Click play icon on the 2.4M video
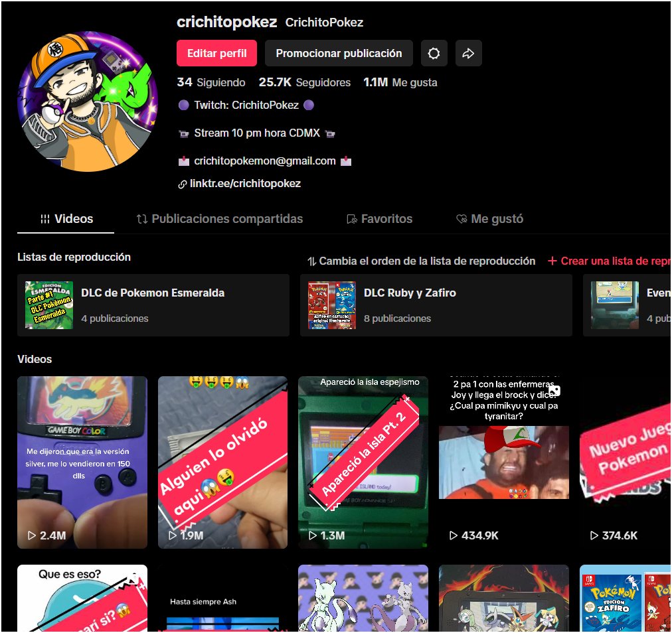 tap(31, 535)
